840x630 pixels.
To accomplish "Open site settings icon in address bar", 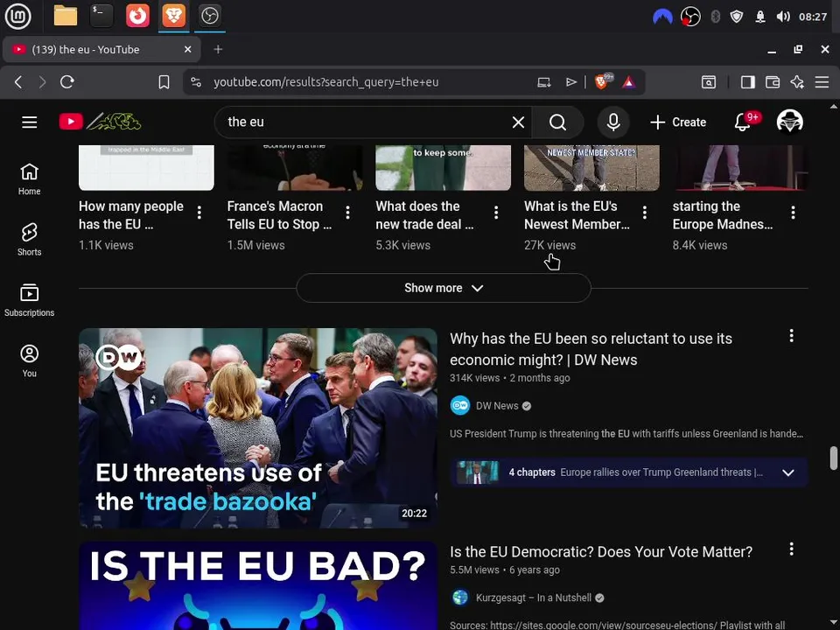I will click(x=196, y=82).
